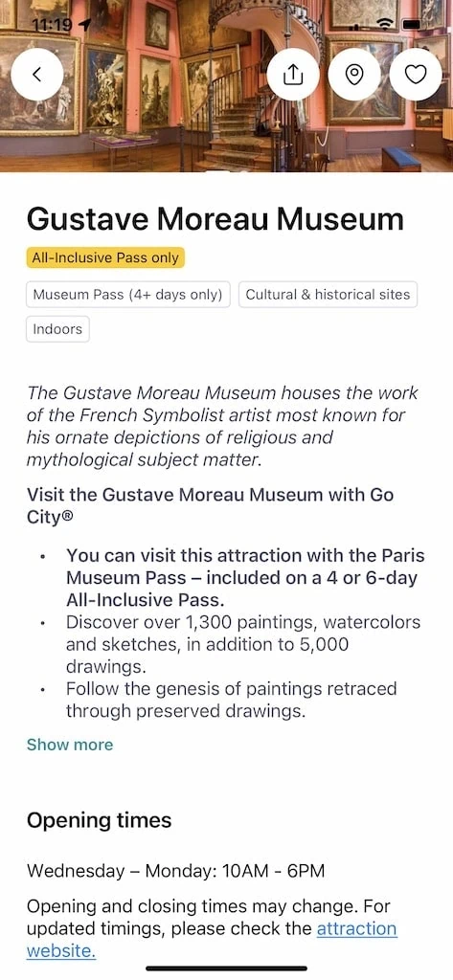Viewport: 453px width, 980px height.
Task: Select Museum Pass (4+ days only) tag
Action: click(x=127, y=295)
